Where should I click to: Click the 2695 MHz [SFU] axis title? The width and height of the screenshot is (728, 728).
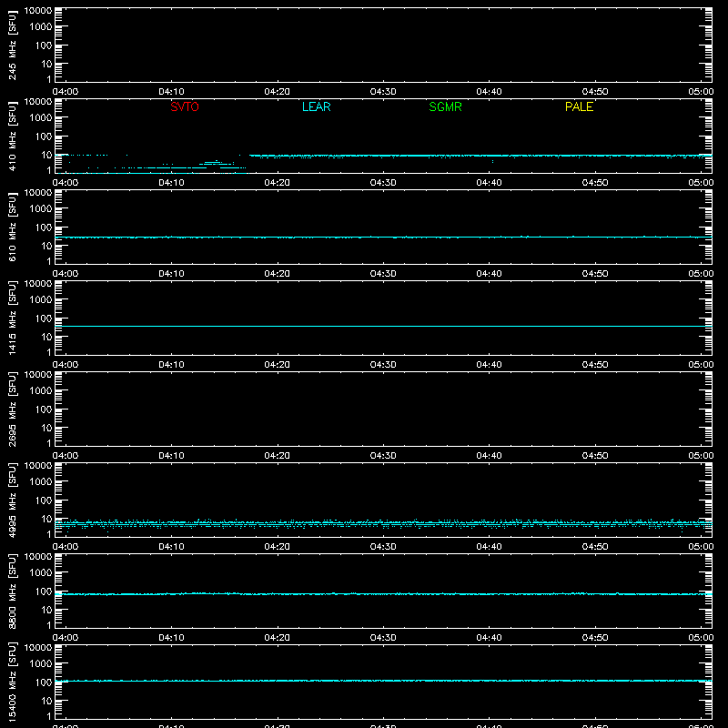pos(12,409)
